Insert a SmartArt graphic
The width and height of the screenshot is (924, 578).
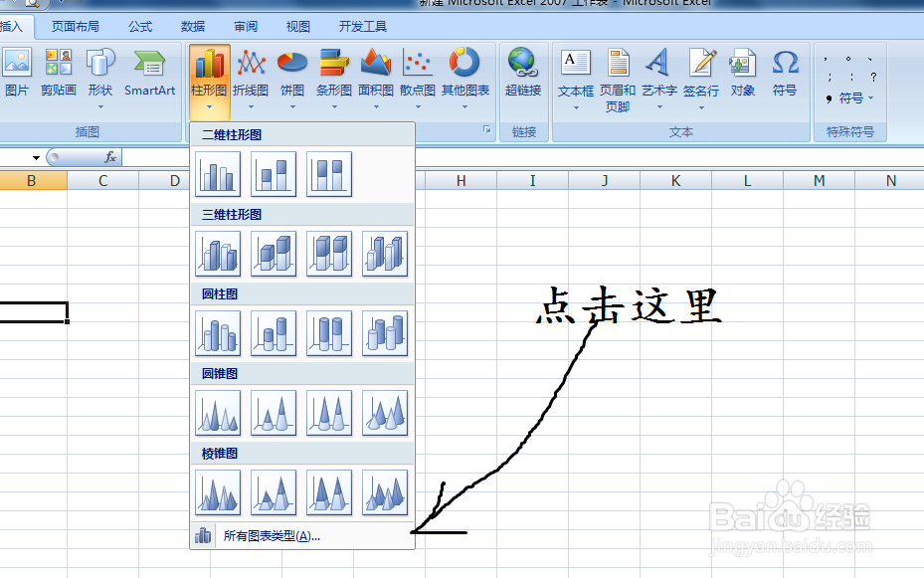pos(149,72)
